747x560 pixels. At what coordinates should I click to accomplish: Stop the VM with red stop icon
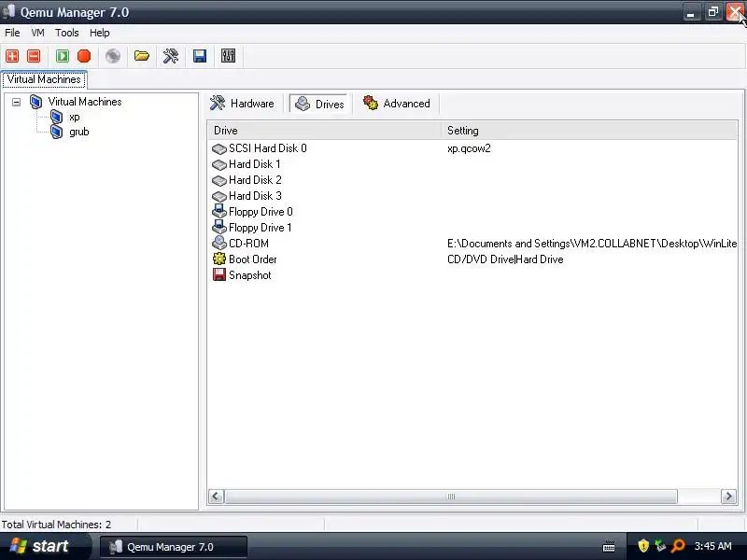click(84, 56)
